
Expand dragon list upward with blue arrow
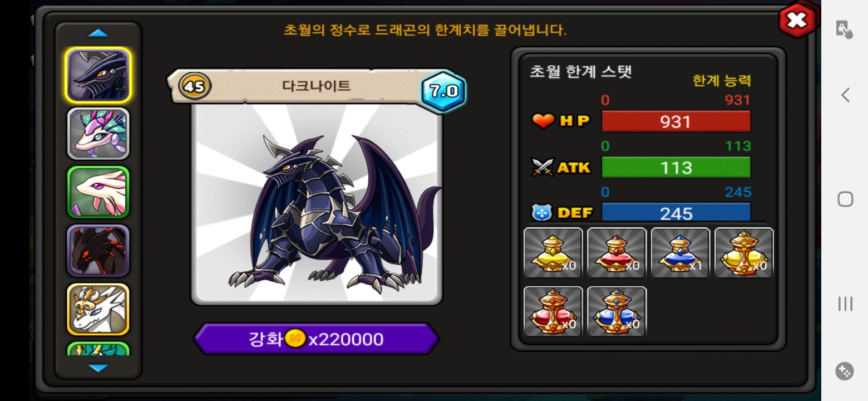tap(98, 33)
